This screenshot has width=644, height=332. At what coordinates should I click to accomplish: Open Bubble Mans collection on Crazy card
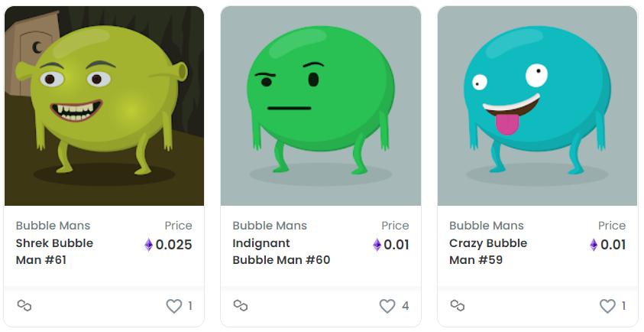coord(487,226)
